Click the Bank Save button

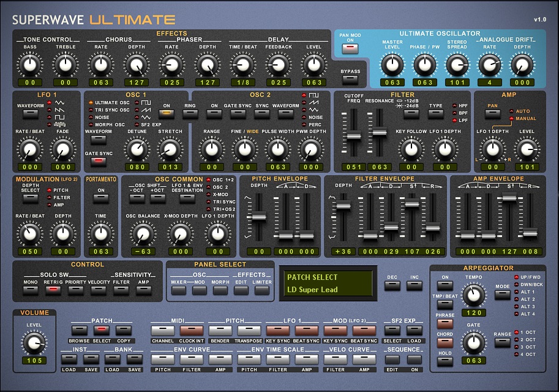[x=135, y=359]
